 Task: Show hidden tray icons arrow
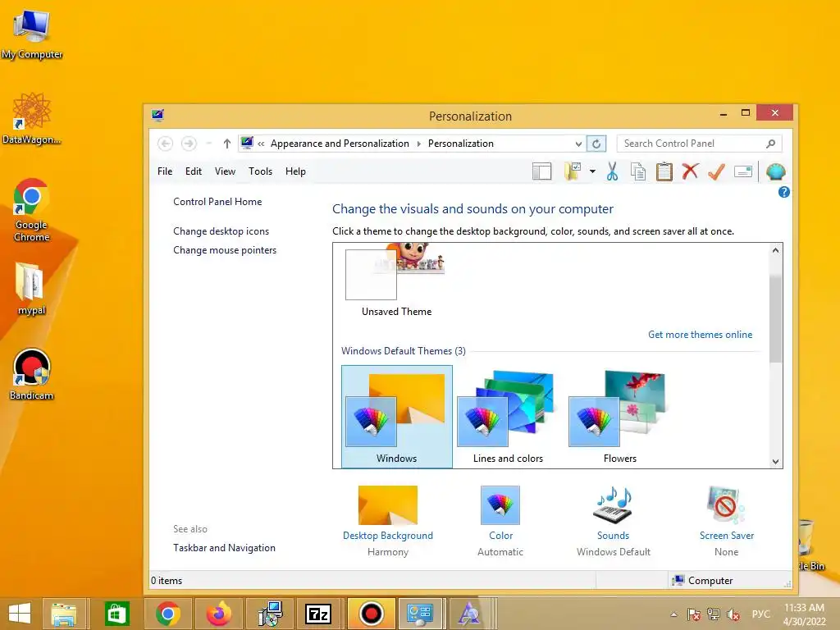[674, 614]
